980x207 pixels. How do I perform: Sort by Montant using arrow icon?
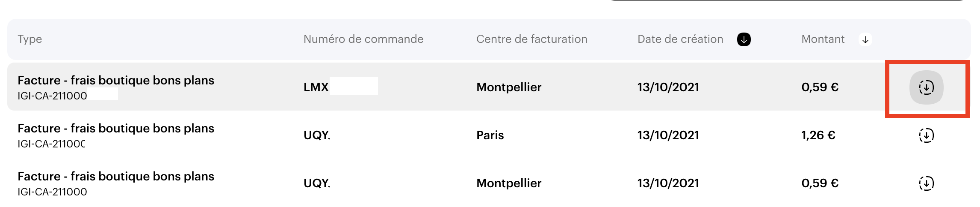click(x=865, y=40)
